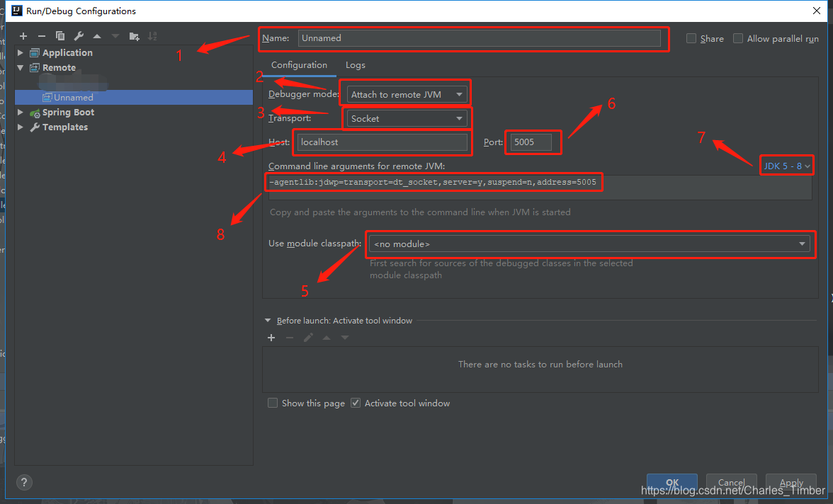Open help with question mark button

(x=24, y=482)
